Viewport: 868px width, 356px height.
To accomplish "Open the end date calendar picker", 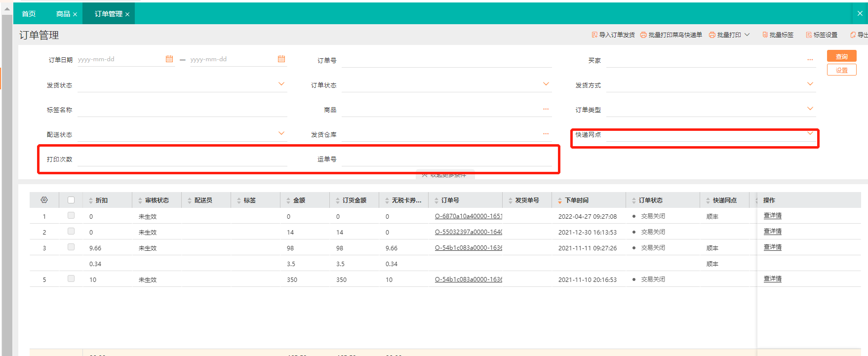I will [x=281, y=59].
